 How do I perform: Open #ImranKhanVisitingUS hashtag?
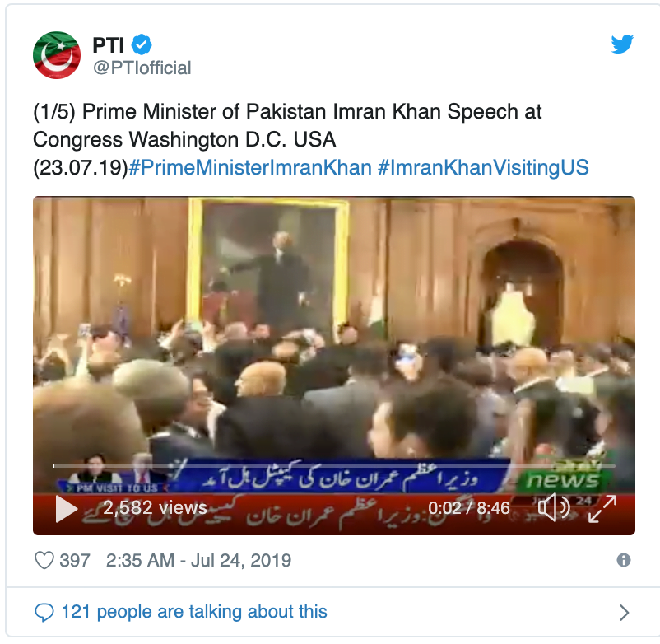[483, 167]
